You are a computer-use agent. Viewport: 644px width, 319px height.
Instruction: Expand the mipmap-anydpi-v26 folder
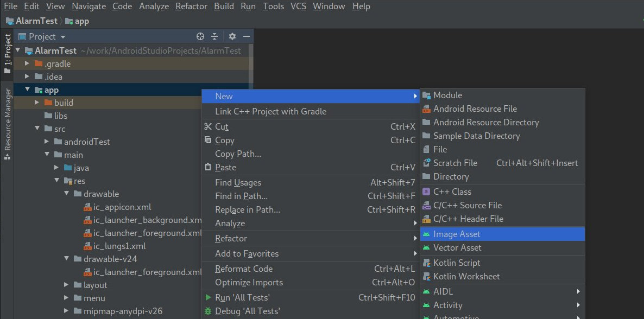point(67,311)
